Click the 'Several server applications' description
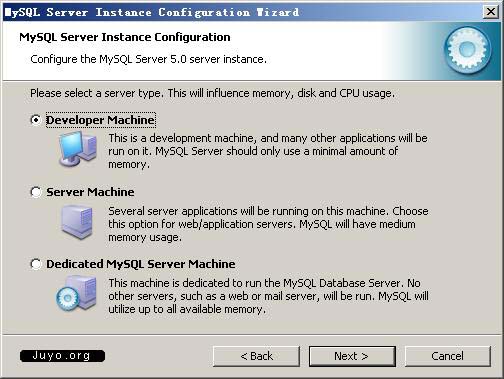The image size is (504, 379). (x=268, y=224)
